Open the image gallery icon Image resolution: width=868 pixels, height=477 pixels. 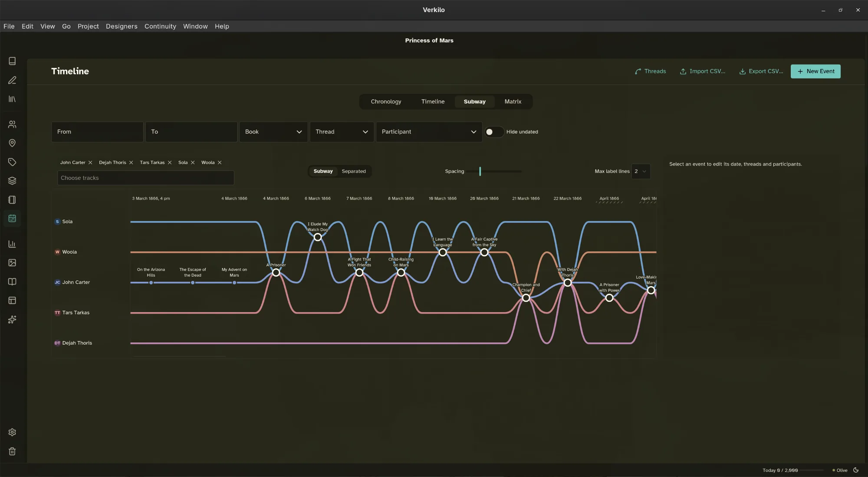coord(12,263)
